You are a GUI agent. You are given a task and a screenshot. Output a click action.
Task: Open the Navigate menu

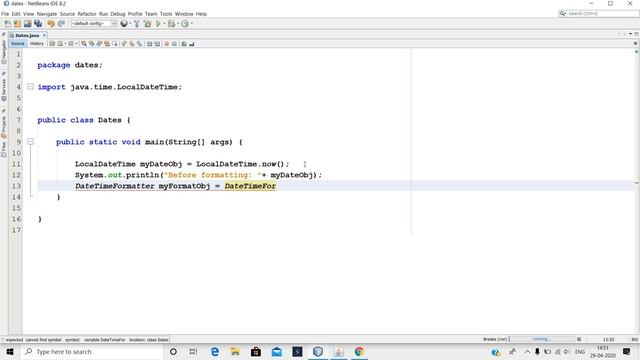[47, 14]
